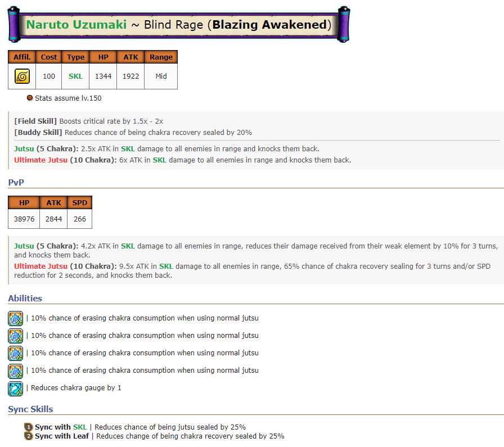
Task: Click the green SKL type in stats table
Action: point(75,76)
